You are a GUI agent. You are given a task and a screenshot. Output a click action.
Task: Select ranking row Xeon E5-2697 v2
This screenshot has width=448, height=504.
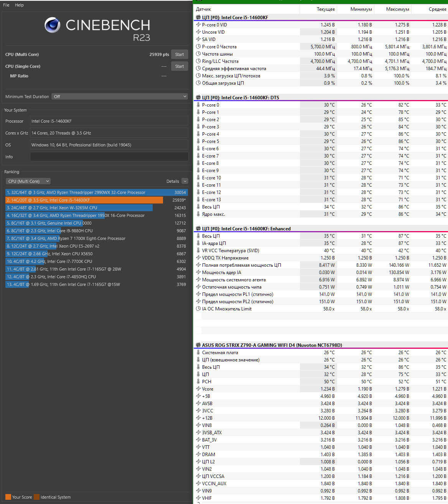(96, 246)
